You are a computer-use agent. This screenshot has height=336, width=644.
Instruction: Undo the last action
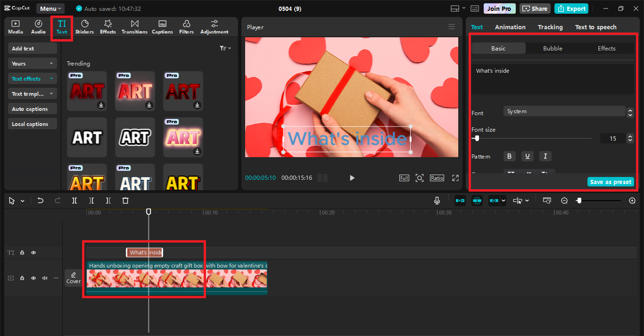click(x=40, y=200)
